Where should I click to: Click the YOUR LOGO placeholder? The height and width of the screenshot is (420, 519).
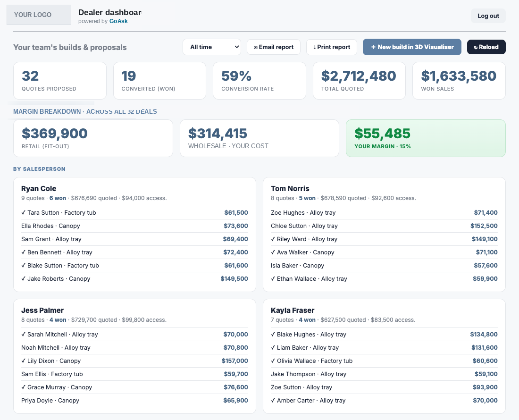pyautogui.click(x=39, y=15)
